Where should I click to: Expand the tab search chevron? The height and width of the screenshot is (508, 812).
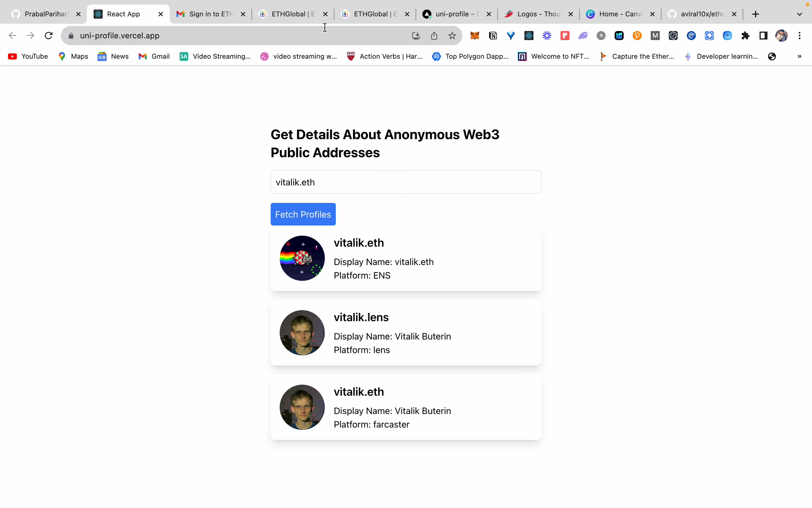(x=799, y=14)
